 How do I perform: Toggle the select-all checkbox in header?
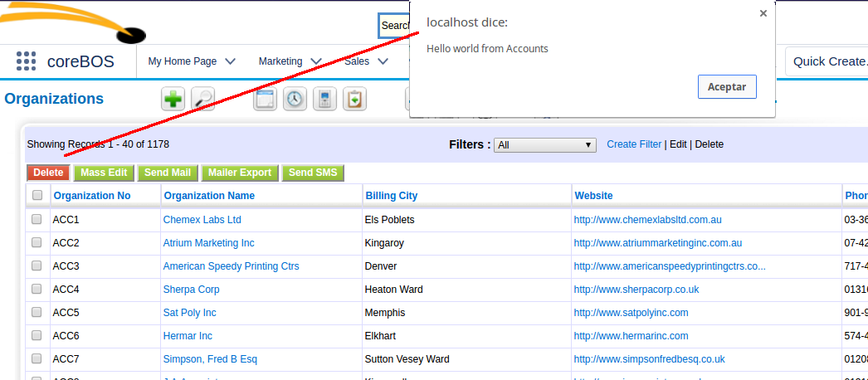(37, 196)
